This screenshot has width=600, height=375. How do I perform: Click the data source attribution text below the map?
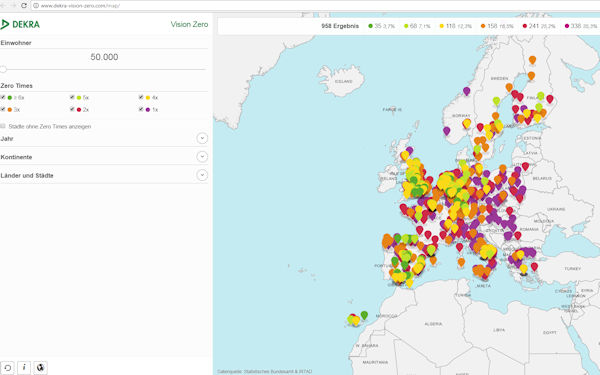tap(264, 372)
